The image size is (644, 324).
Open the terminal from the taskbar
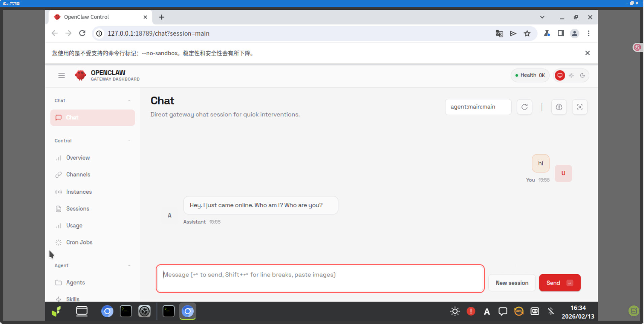coord(126,311)
